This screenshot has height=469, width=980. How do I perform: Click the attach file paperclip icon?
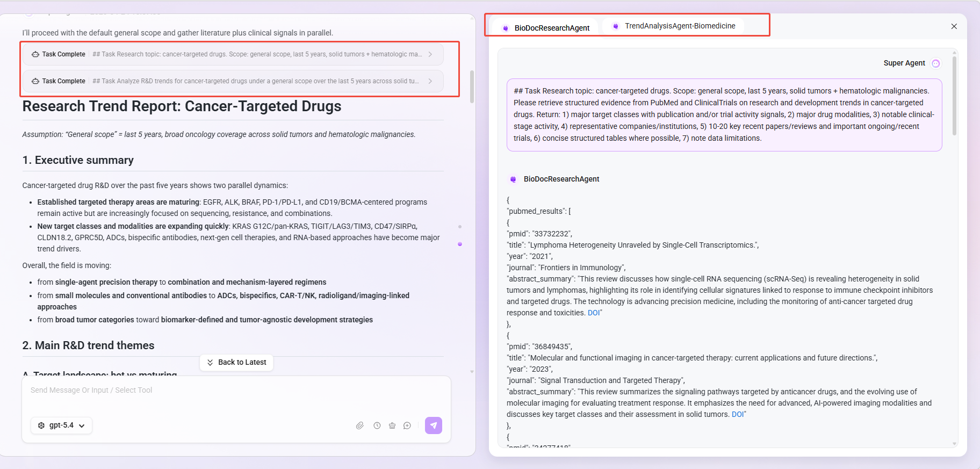(x=360, y=425)
